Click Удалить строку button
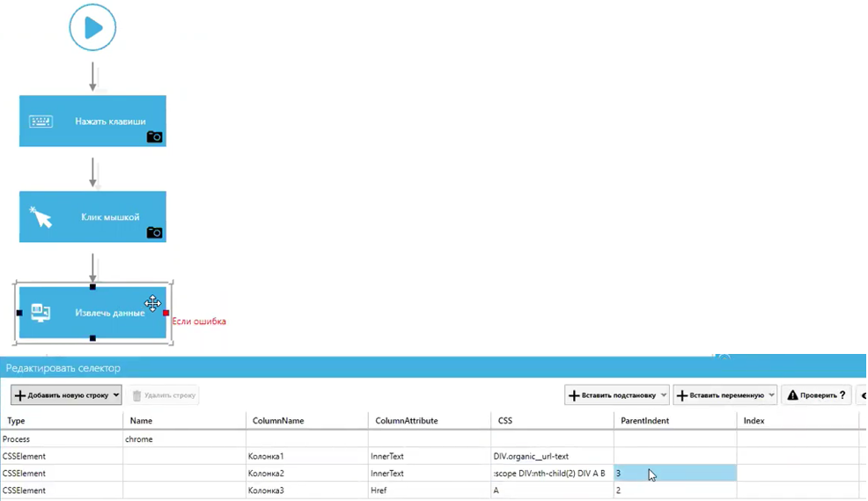 [x=163, y=396]
